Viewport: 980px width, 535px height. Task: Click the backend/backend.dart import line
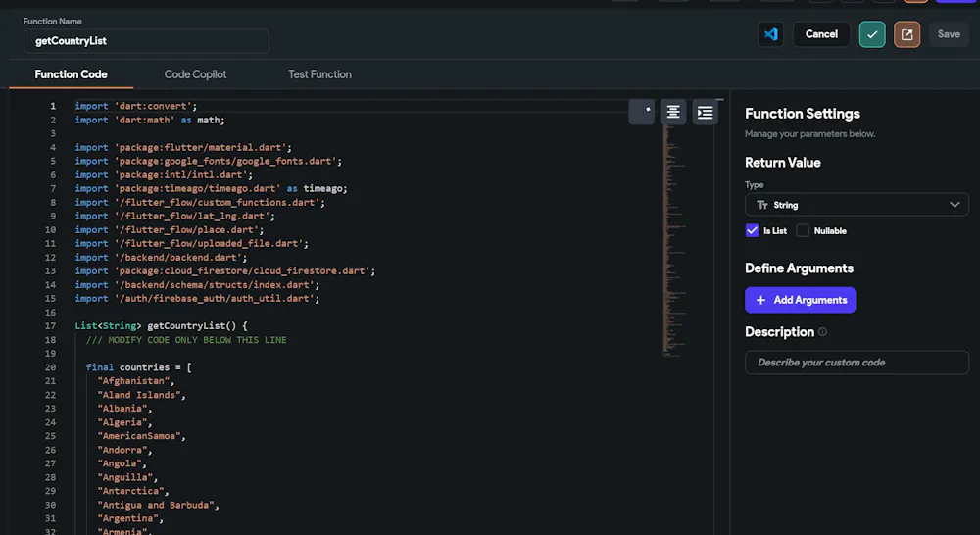[162, 258]
